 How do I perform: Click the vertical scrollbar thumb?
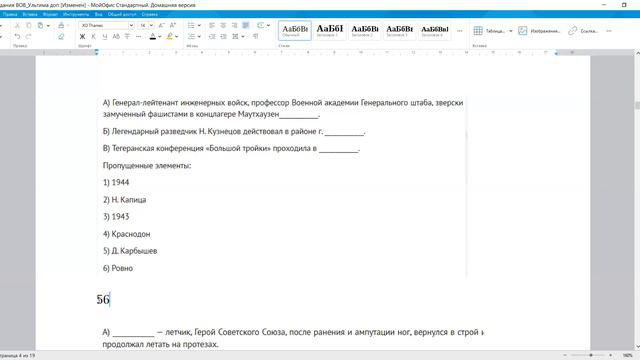tap(637, 105)
